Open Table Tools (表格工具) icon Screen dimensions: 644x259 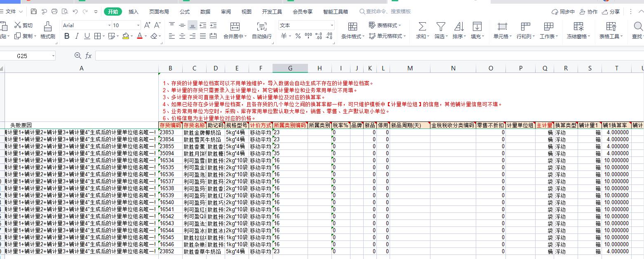pos(611,27)
